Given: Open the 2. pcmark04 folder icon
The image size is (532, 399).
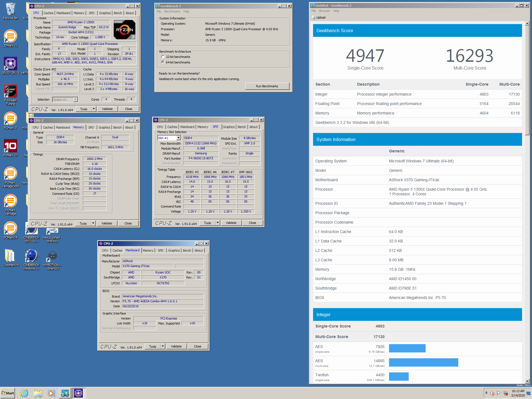Looking at the screenshot, I should [10, 258].
